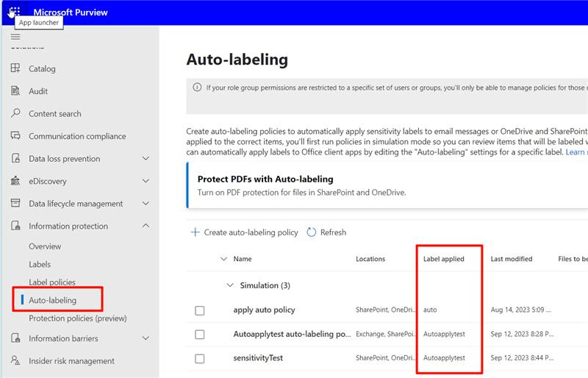588x378 pixels.
Task: Expand Data loss prevention chevron
Action: (146, 158)
